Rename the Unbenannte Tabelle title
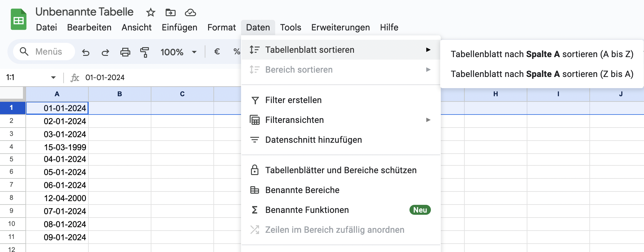This screenshot has width=644, height=252. tap(84, 12)
